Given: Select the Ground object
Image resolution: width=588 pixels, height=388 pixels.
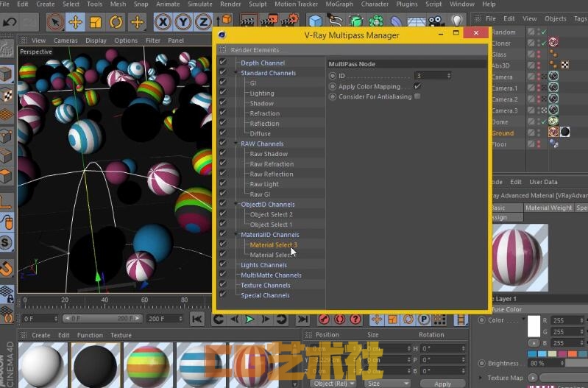Looking at the screenshot, I should (503, 133).
